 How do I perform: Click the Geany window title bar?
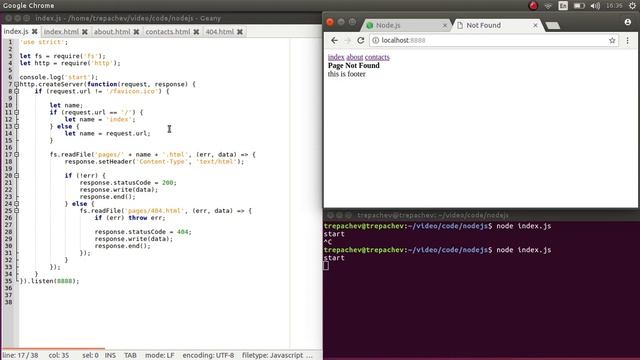pos(161,18)
